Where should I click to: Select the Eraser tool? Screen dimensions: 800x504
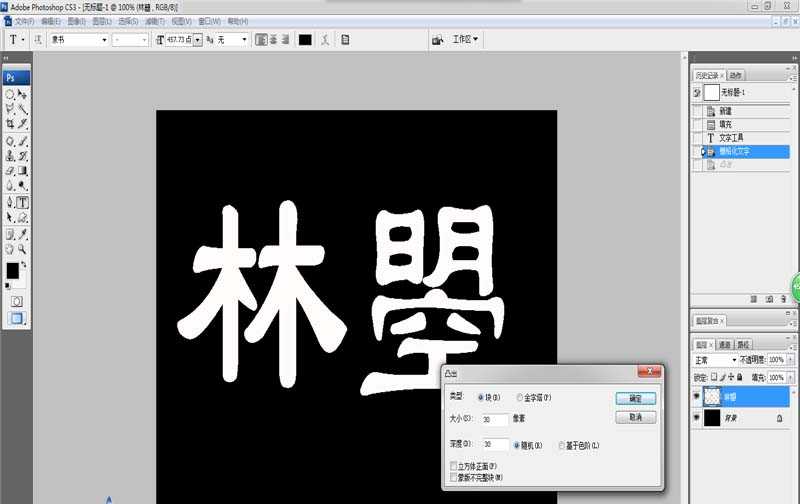[x=10, y=171]
